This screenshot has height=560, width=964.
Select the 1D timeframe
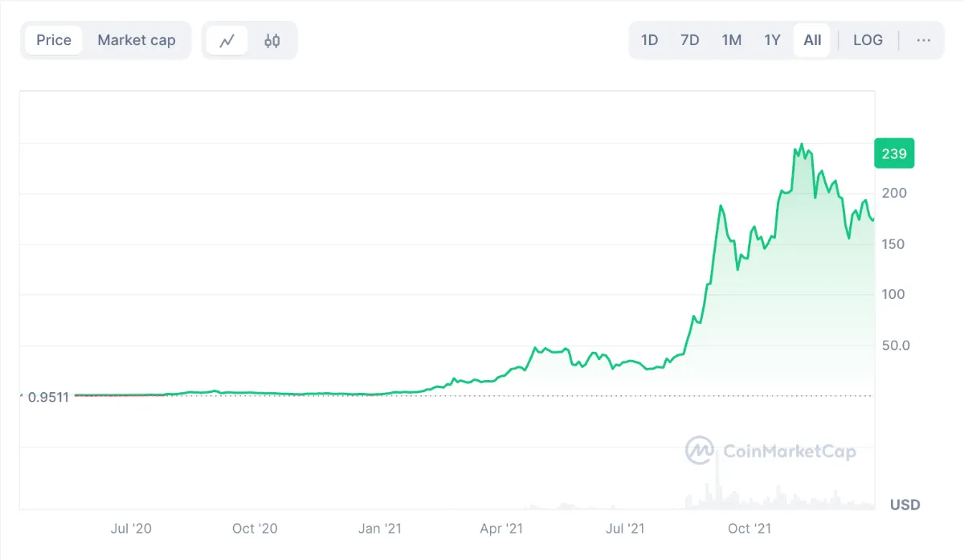coord(649,40)
